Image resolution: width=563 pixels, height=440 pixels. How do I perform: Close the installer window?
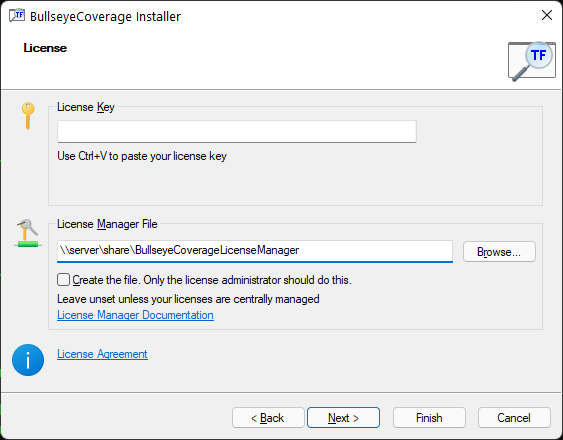pyautogui.click(x=546, y=15)
